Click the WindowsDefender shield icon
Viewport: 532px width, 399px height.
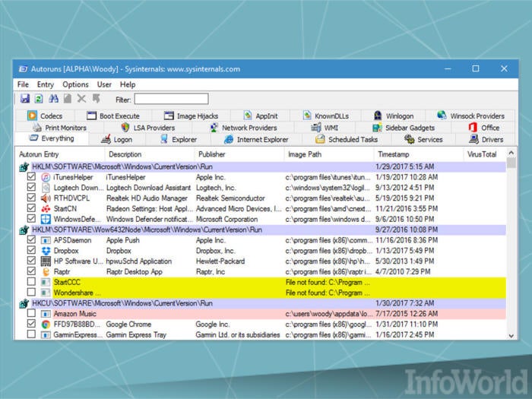46,219
